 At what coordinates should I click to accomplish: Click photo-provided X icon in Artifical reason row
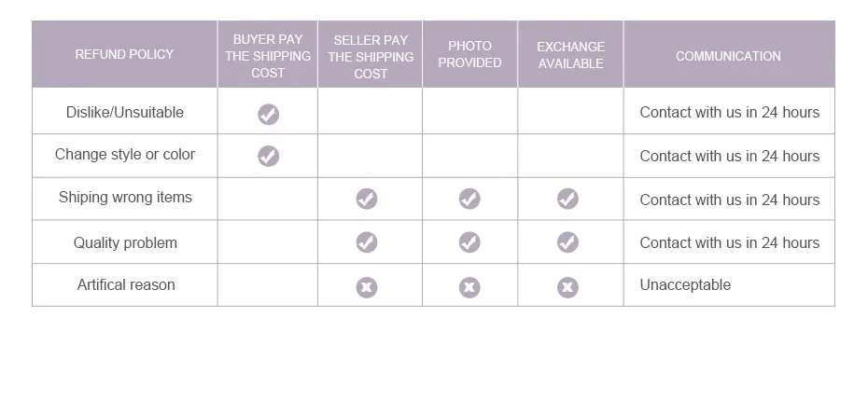pos(469,287)
